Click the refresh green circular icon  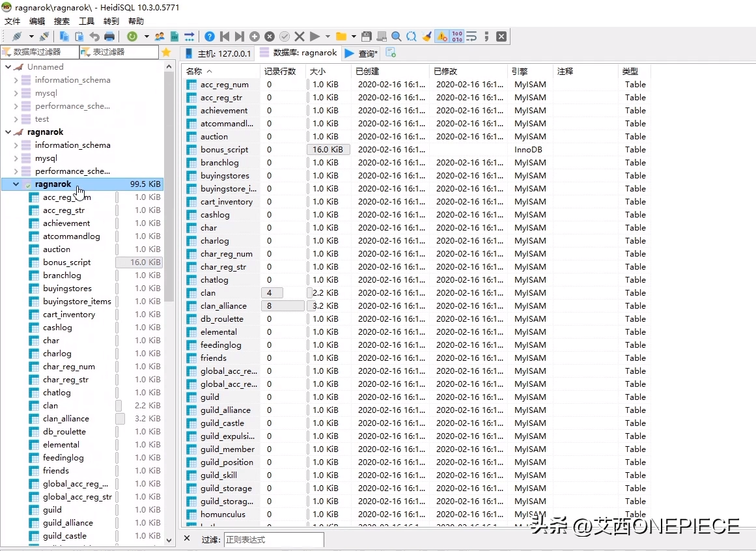tap(132, 36)
